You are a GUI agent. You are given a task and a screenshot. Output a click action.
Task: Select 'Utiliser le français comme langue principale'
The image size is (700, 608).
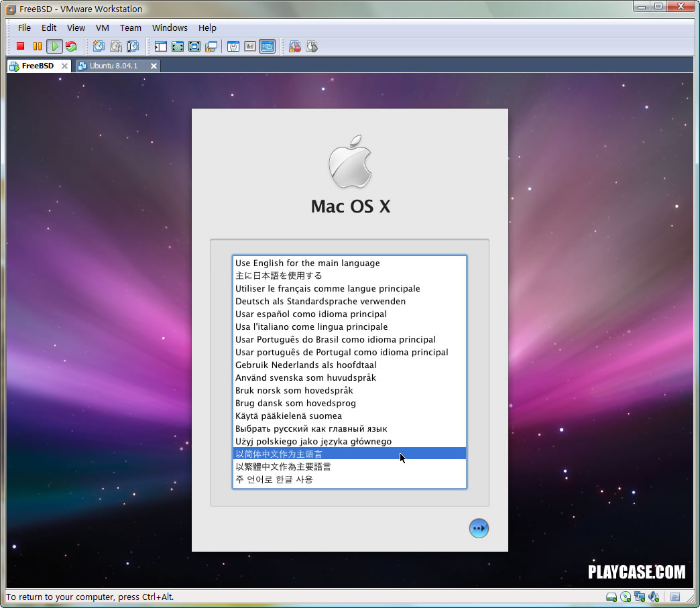(x=349, y=288)
